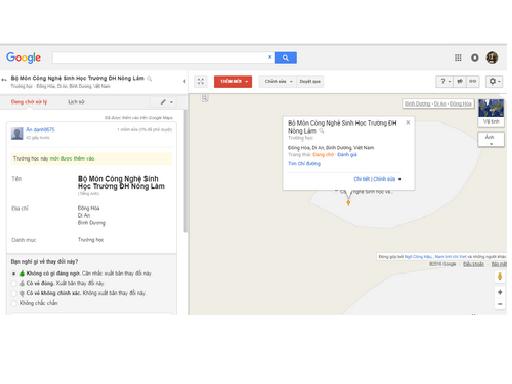Select "Có vẻ không chính xác" radio option
Screen dimensions: 512x384
point(13,293)
